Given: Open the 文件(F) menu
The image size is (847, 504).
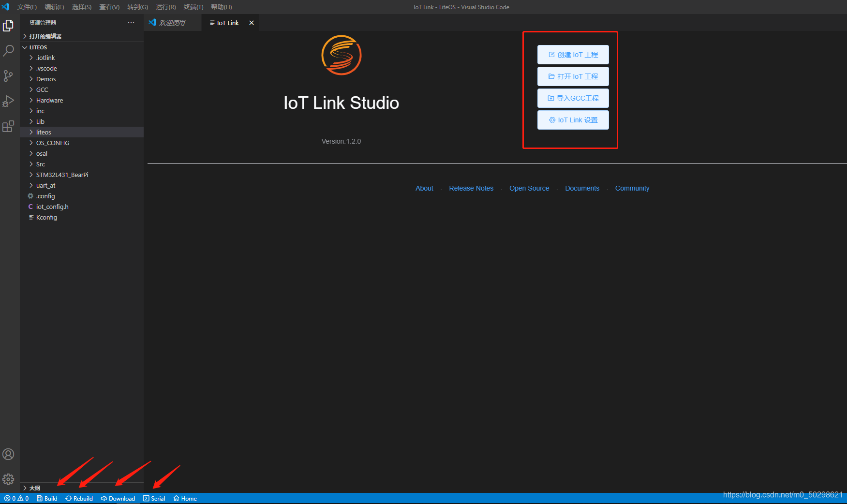Looking at the screenshot, I should click(x=27, y=7).
